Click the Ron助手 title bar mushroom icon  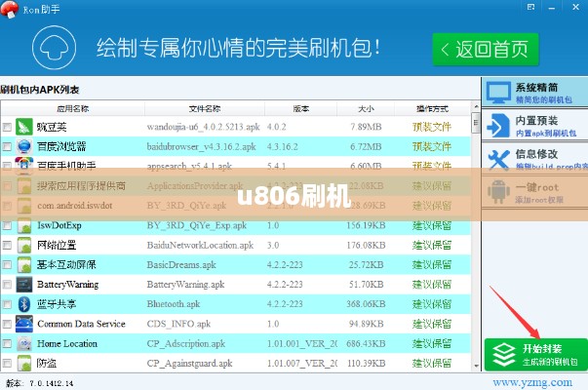coord(10,9)
